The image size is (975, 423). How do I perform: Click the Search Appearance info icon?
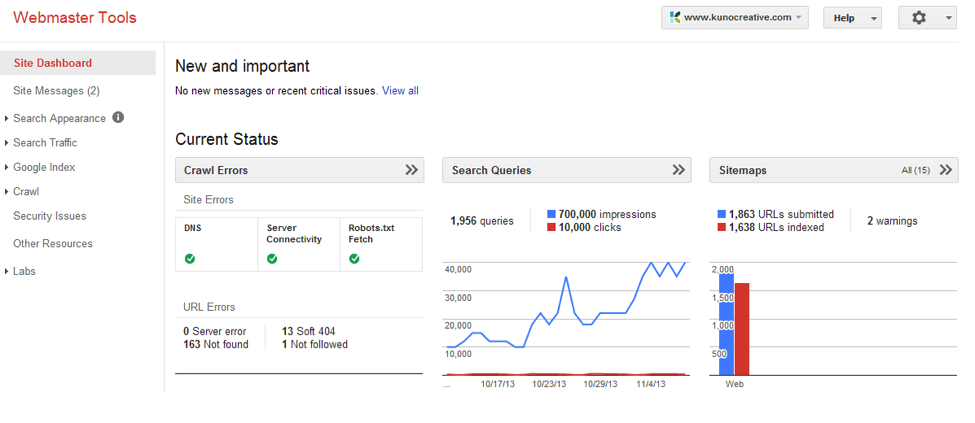point(118,117)
